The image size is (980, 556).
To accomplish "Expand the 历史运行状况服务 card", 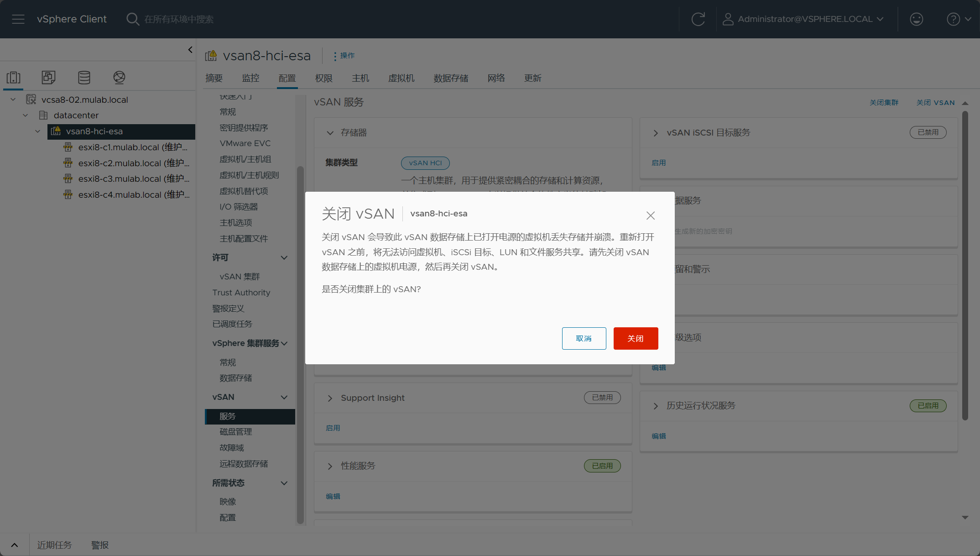I will click(656, 406).
